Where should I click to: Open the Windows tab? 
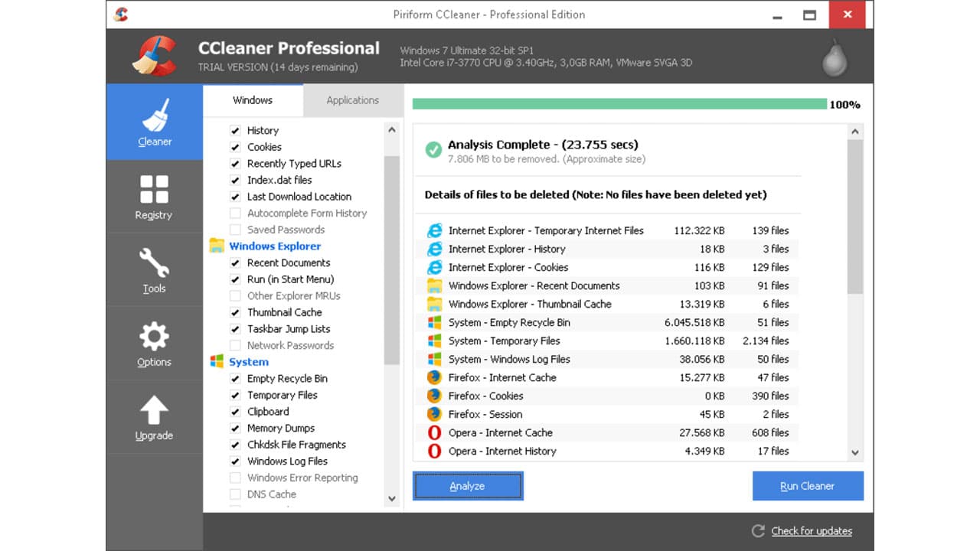[x=253, y=100]
